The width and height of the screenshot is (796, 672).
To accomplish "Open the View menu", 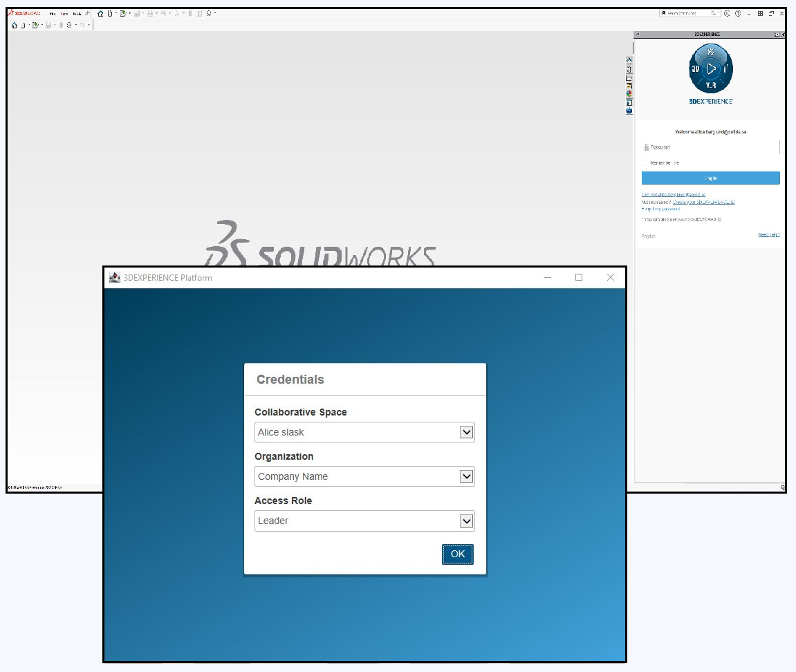I will coord(64,13).
